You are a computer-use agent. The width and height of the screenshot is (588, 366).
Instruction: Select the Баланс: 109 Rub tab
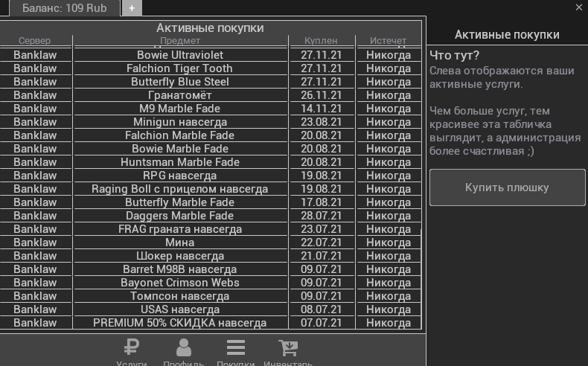65,8
